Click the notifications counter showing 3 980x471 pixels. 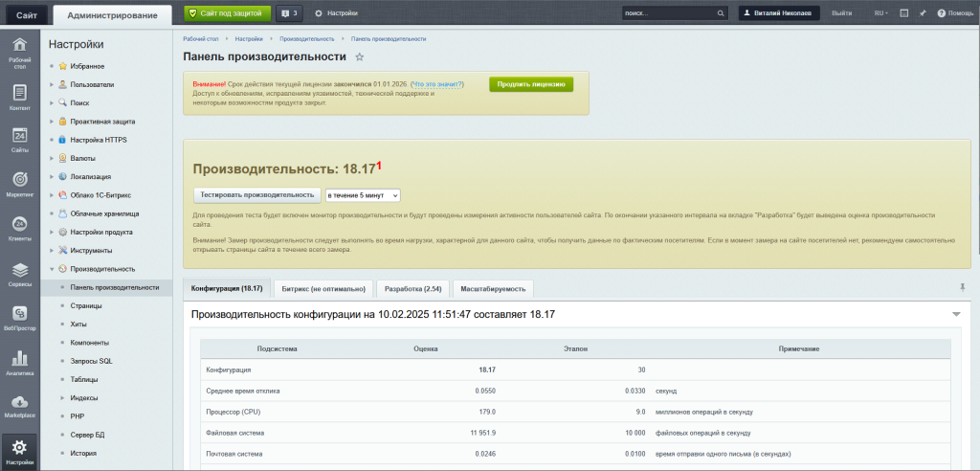pos(289,12)
